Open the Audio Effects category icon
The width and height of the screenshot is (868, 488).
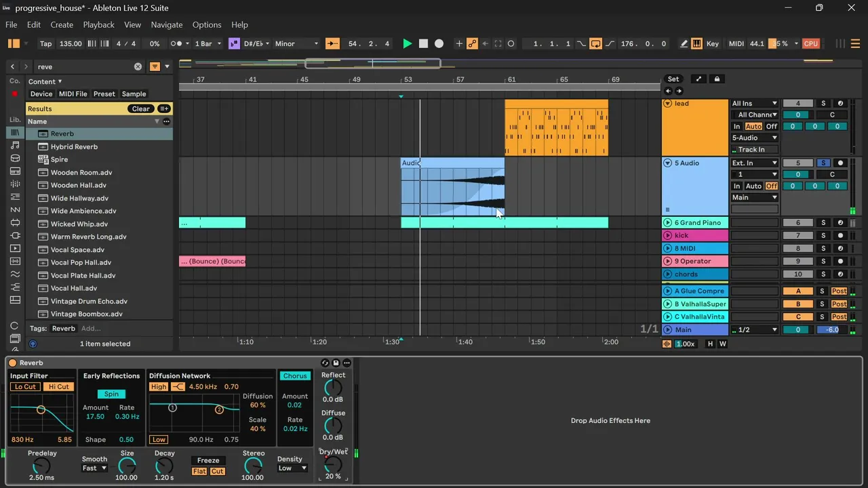tap(15, 184)
